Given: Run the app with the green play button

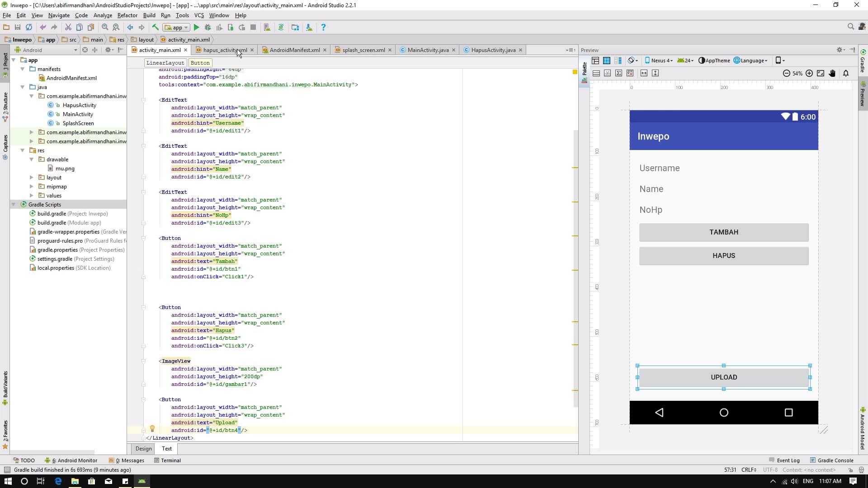Looking at the screenshot, I should pos(196,28).
